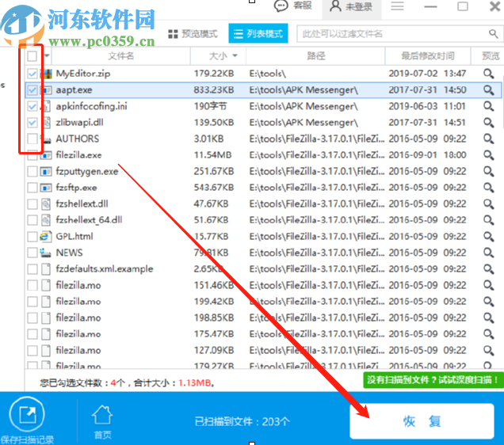Preview aapt.exe with its magnifier icon

click(x=489, y=90)
